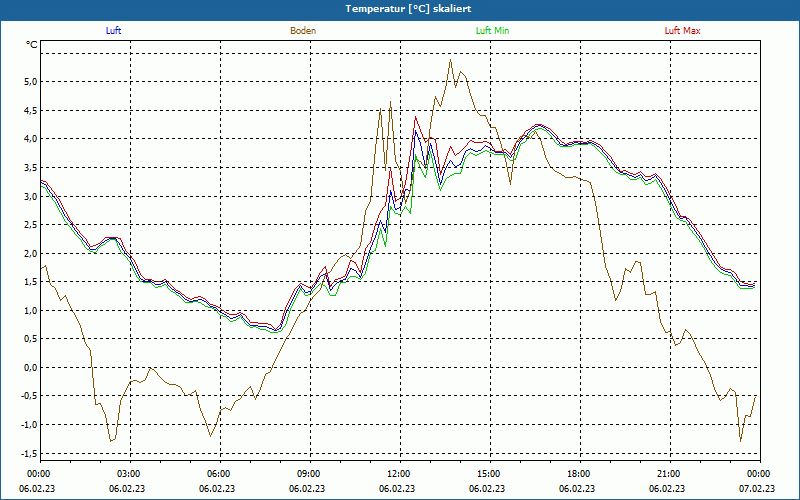Click the 21:00 time axis label
This screenshot has height=500, width=800.
click(669, 474)
